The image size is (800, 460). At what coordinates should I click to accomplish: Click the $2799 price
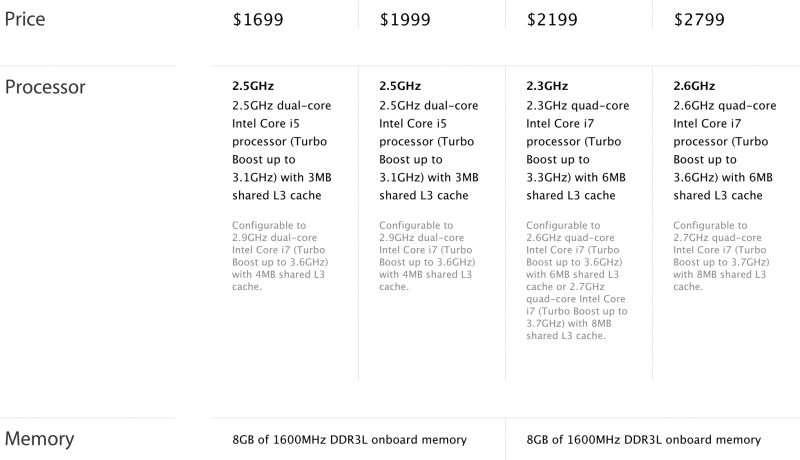[704, 18]
